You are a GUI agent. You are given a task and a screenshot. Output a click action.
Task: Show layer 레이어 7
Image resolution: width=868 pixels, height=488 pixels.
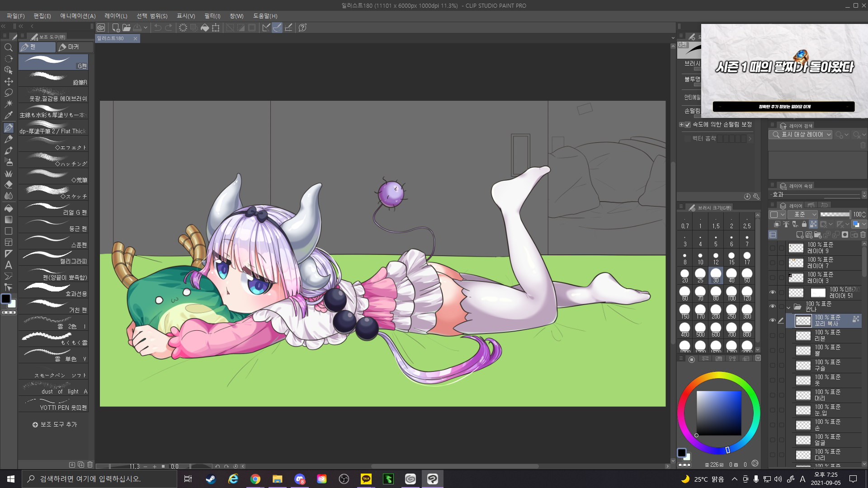coord(772,263)
